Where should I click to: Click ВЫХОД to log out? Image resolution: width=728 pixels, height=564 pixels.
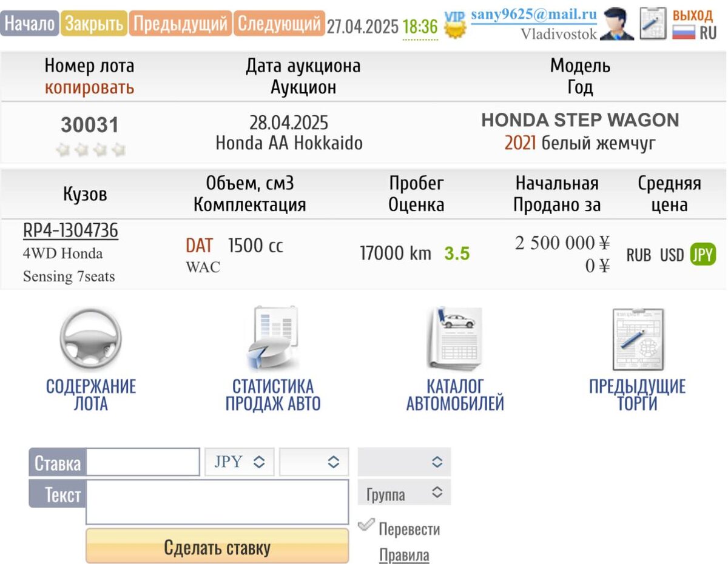point(693,15)
